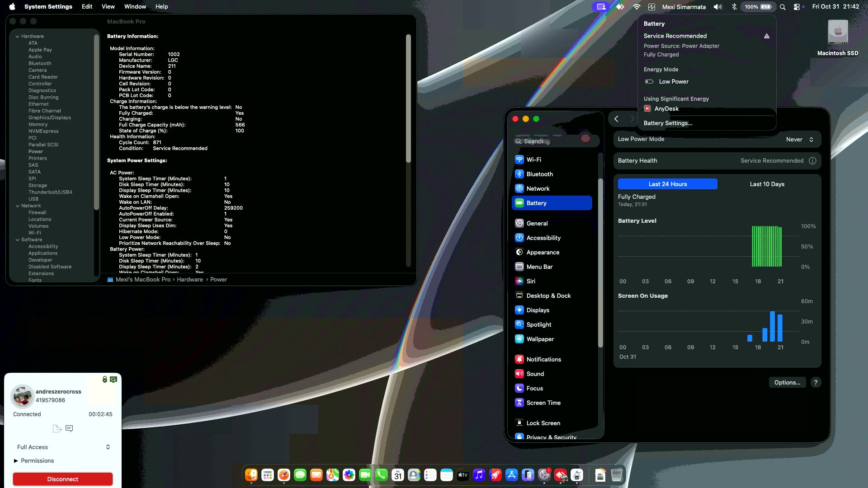This screenshot has height=488, width=868.
Task: Open Spotlight search in menu bar
Action: click(x=783, y=7)
